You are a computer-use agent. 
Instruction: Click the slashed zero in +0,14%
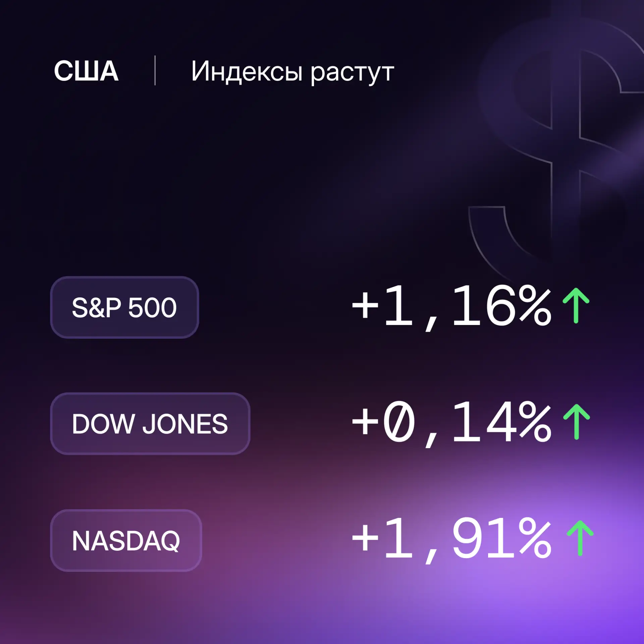pos(399,421)
